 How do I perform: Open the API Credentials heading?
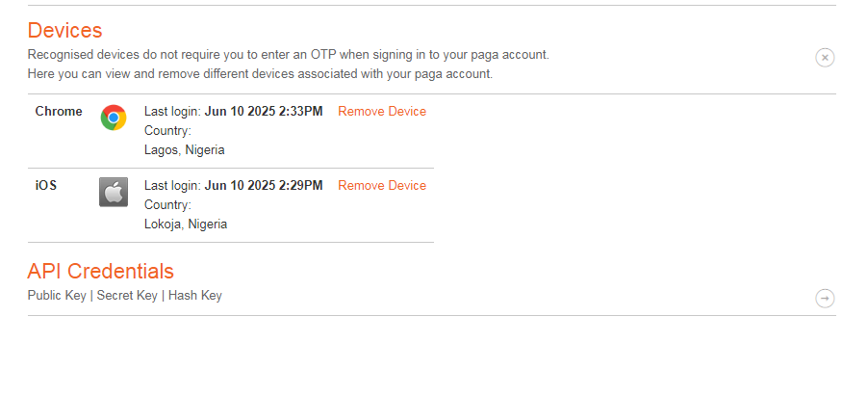click(x=101, y=271)
